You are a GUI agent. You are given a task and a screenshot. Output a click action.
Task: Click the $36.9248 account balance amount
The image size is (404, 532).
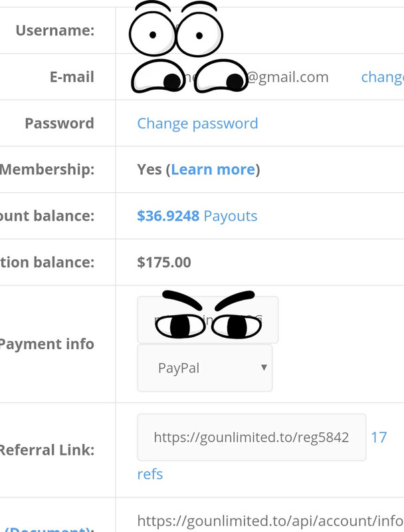click(x=168, y=216)
